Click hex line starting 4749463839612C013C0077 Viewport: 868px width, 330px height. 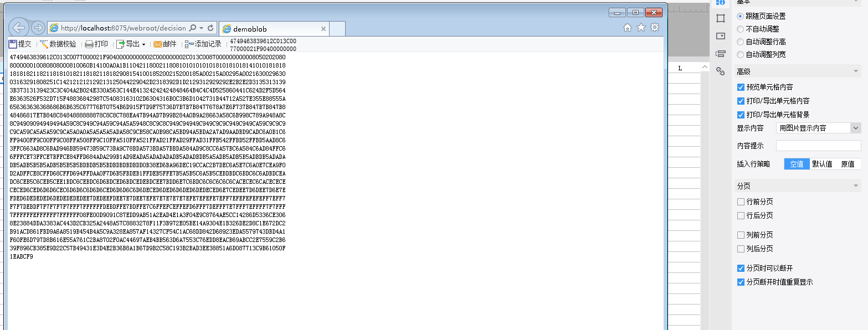point(147,57)
